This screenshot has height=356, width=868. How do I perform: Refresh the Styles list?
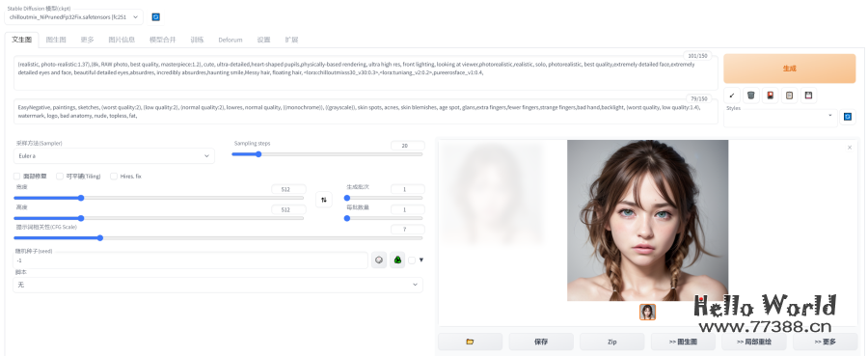coord(848,117)
